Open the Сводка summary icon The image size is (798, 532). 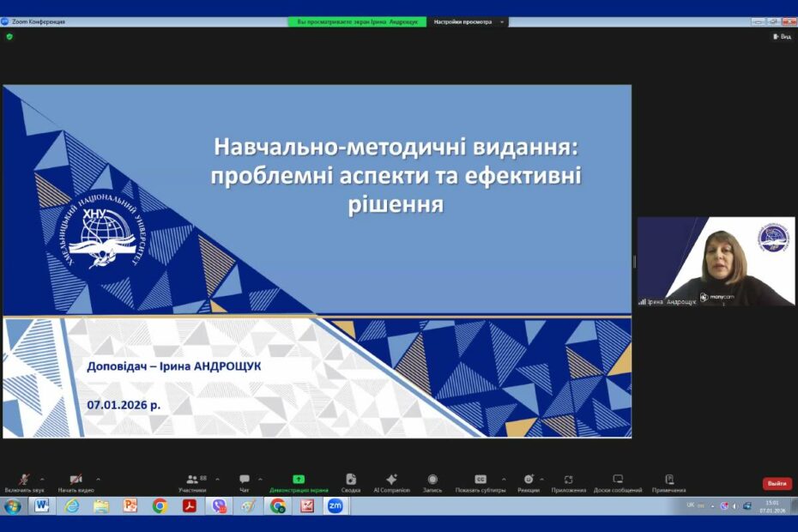click(350, 480)
